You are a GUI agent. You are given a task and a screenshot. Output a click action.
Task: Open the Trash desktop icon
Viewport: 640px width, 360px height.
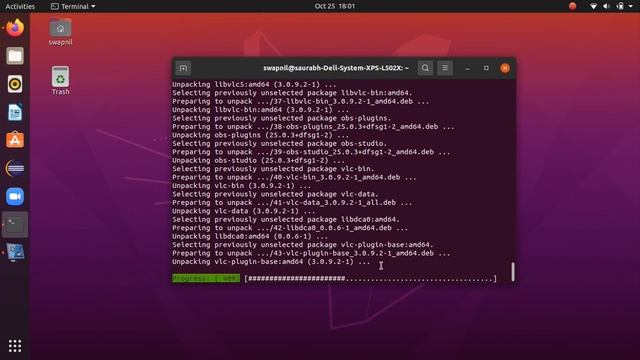[60, 81]
